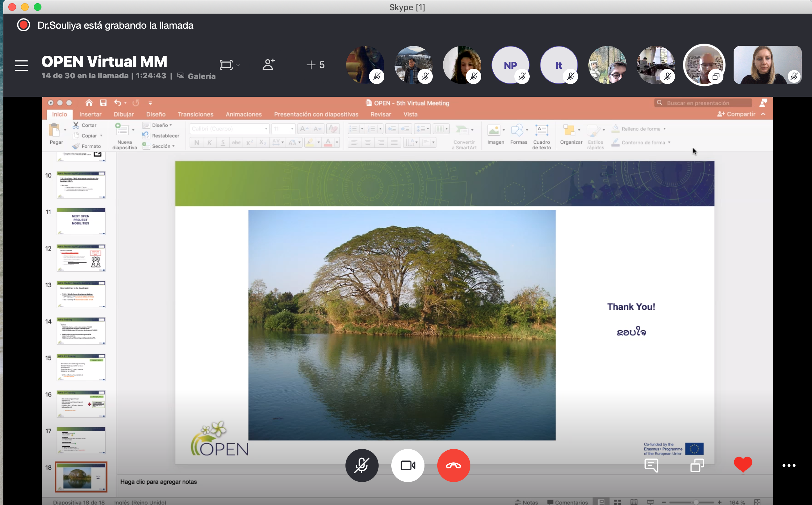This screenshot has height=505, width=812.
Task: Unmute the microphone button
Action: click(362, 465)
